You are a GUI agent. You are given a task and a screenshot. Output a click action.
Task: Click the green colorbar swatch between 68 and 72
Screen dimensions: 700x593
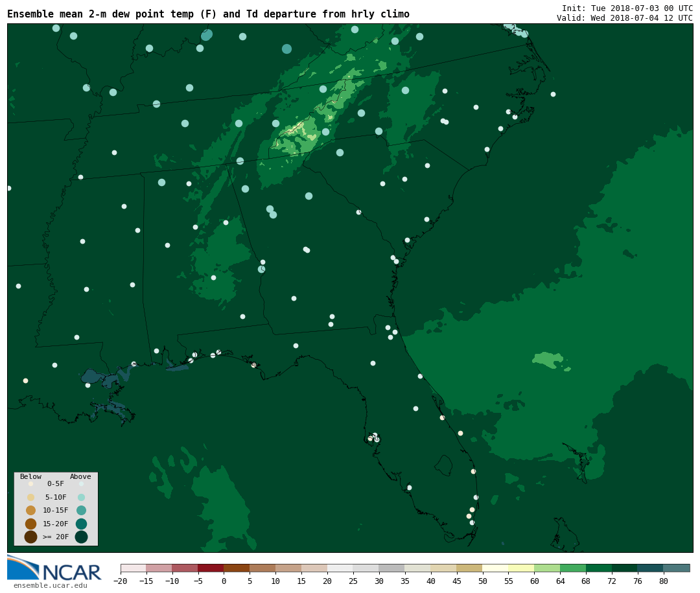pos(599,568)
